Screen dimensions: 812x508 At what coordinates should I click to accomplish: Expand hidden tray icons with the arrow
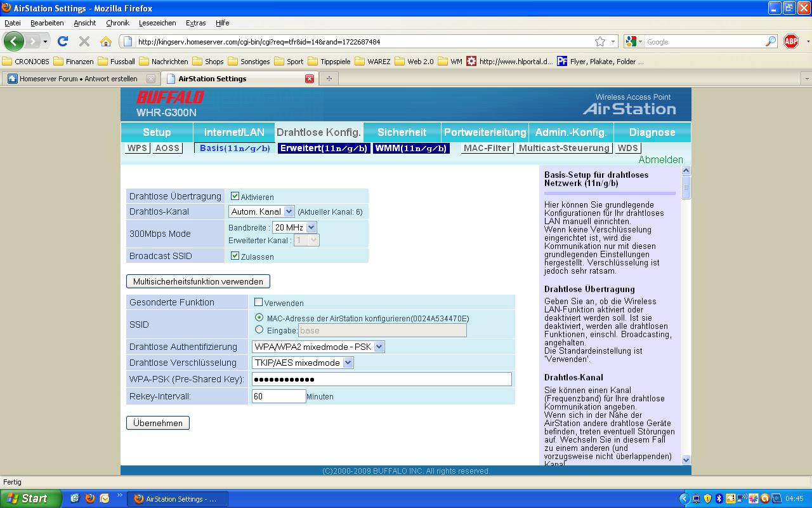(684, 498)
